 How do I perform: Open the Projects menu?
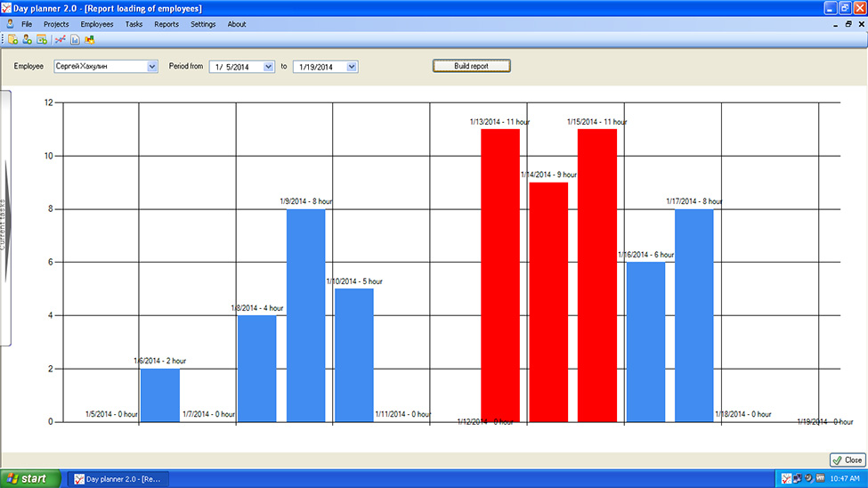(56, 24)
